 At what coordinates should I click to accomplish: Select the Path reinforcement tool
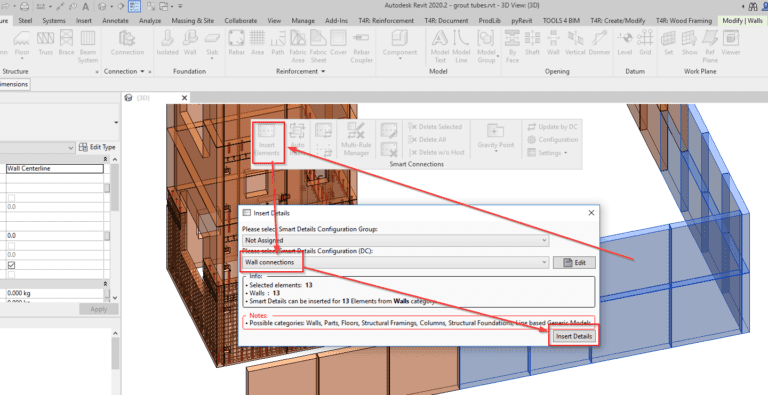tap(278, 43)
